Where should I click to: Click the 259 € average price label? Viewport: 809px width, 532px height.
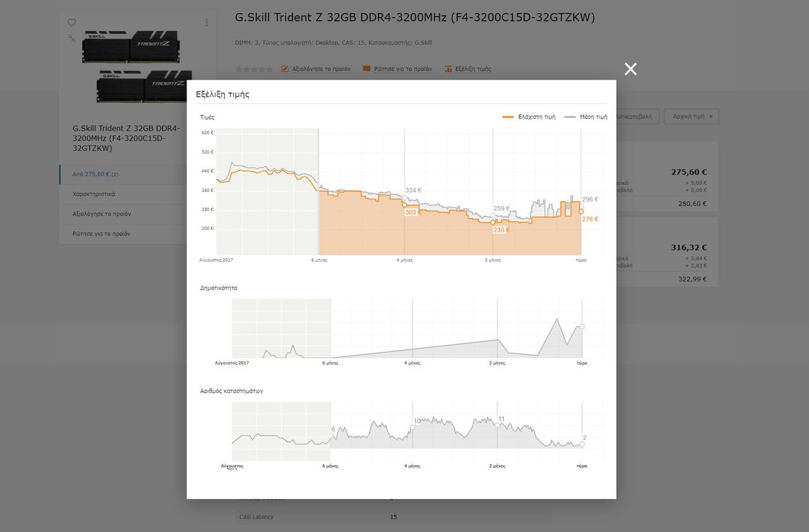tap(501, 208)
